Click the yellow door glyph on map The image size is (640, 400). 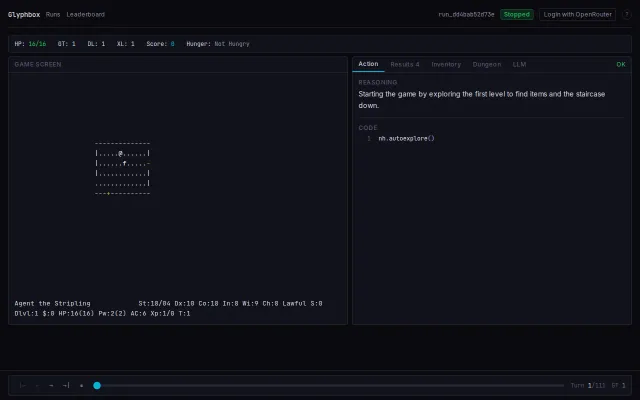click(x=109, y=193)
